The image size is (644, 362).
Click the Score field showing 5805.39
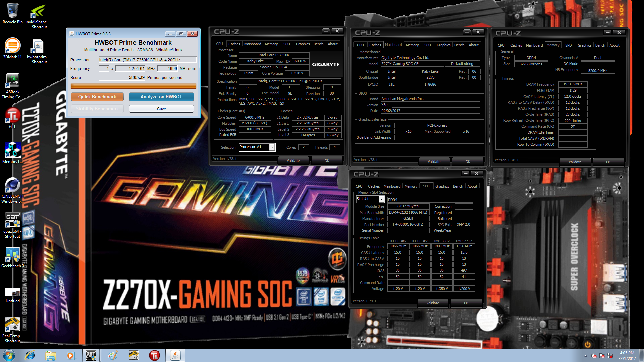coord(122,77)
